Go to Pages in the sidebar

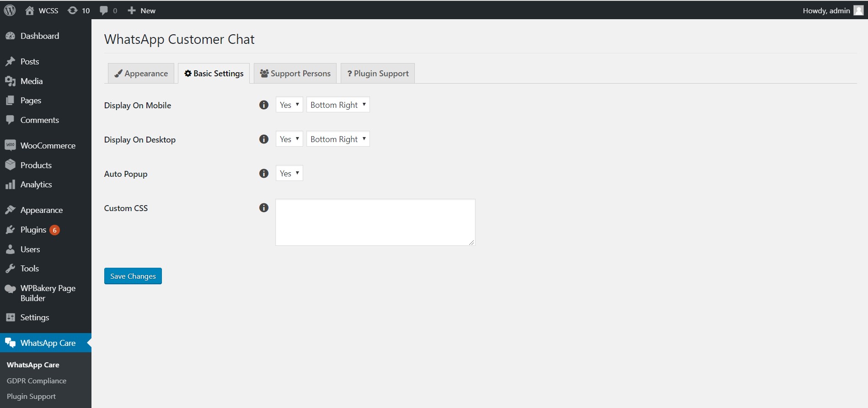(46, 101)
